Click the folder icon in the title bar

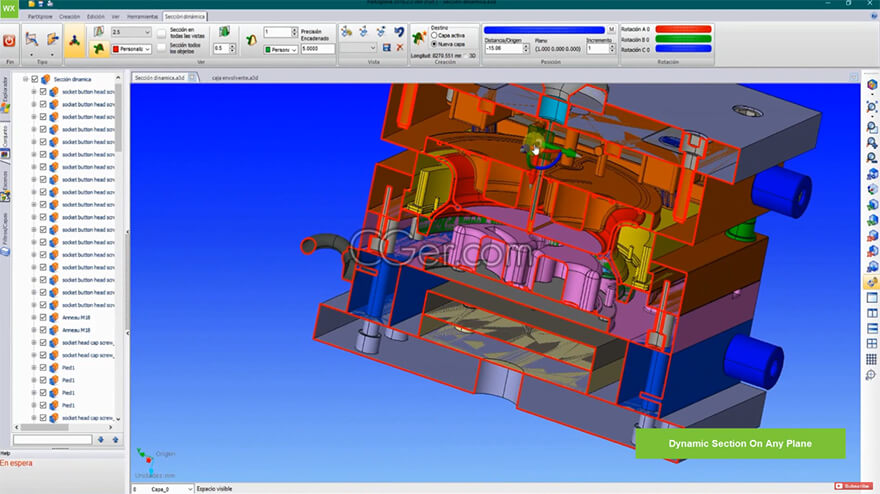32,3
